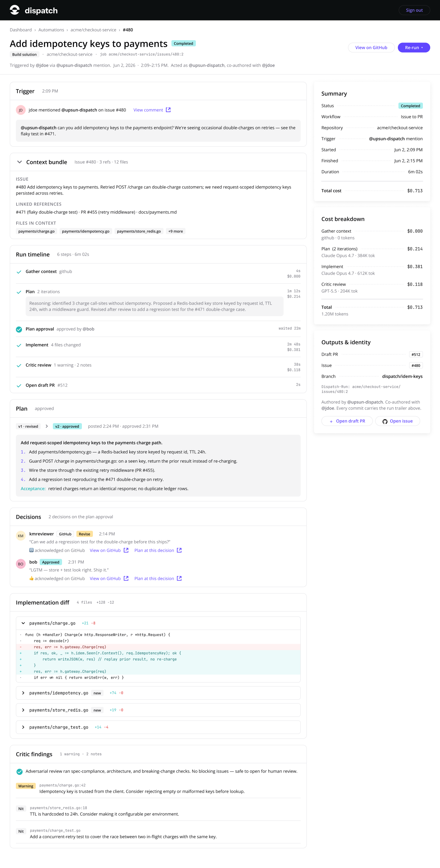Go to the Dashboard breadcrumb
440x868 pixels.
pos(21,30)
